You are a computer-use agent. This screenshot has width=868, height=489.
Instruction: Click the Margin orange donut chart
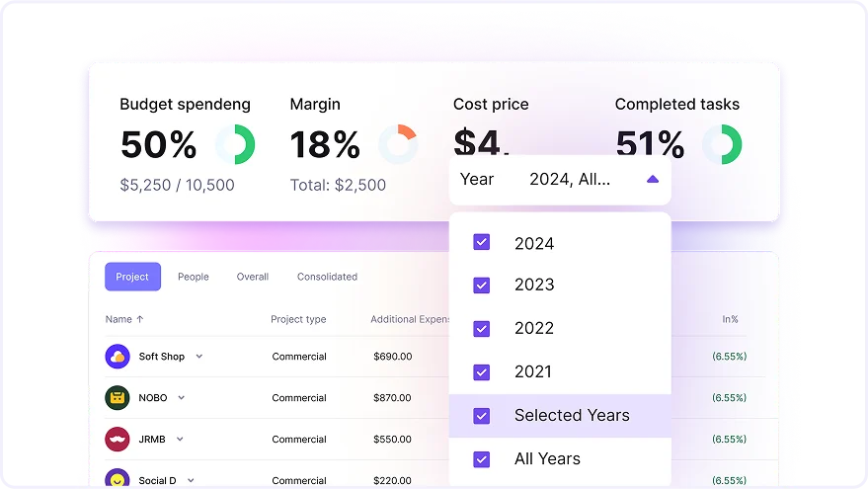coord(398,145)
